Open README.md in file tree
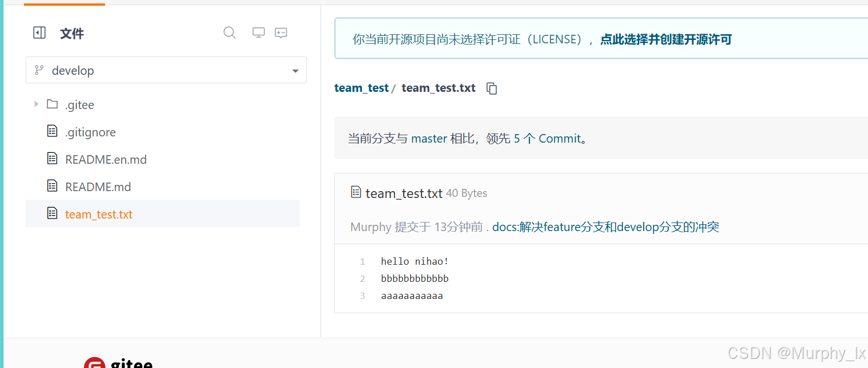The image size is (868, 368). 98,187
